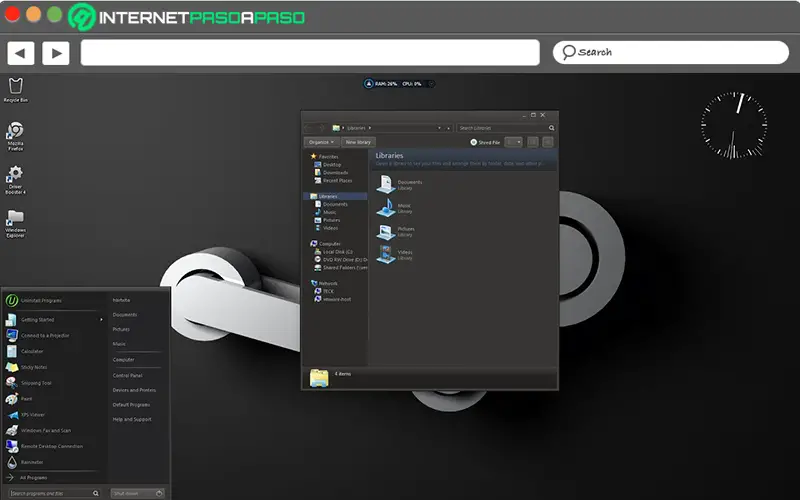Viewport: 800px width, 500px height.
Task: Open Help and Support from start menu
Action: coord(132,419)
